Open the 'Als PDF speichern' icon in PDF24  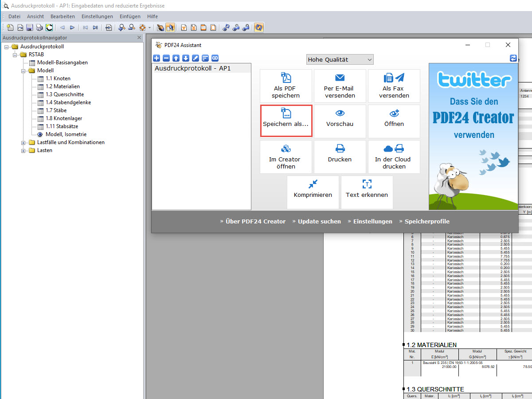286,86
